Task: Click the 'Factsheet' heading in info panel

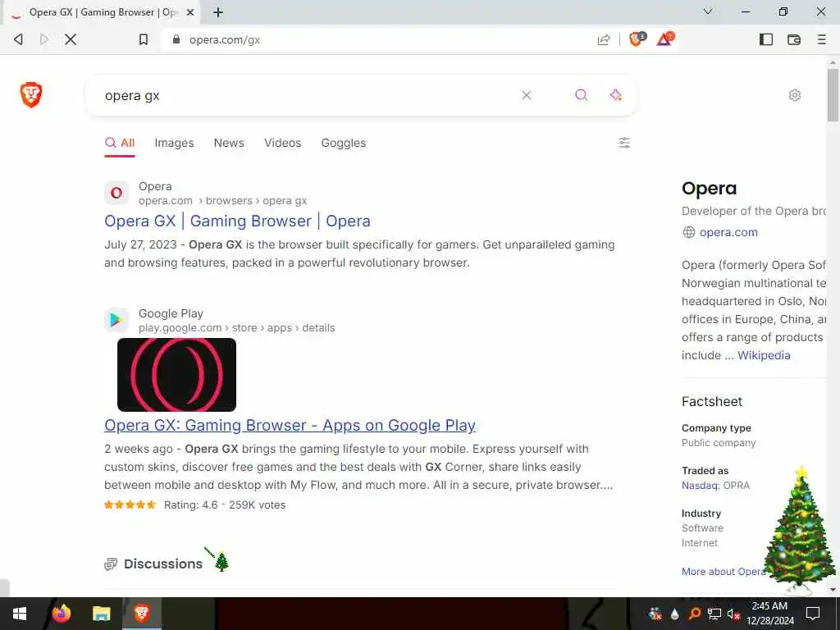Action: (x=711, y=401)
